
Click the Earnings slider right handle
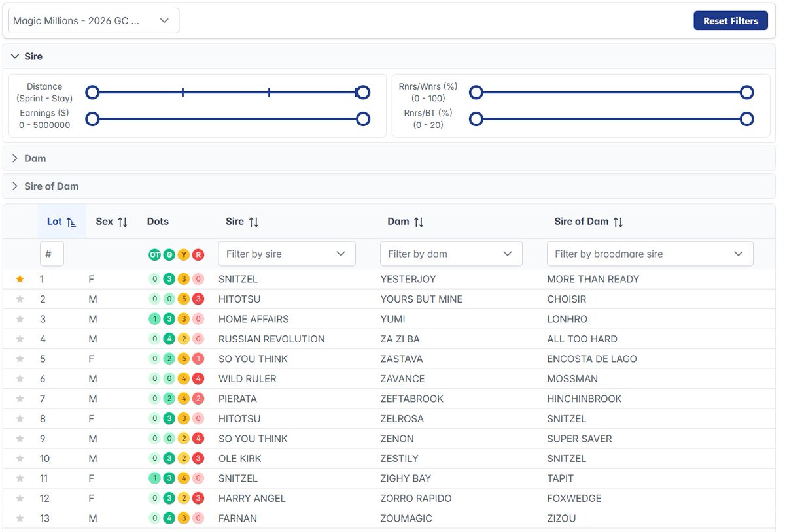point(363,119)
